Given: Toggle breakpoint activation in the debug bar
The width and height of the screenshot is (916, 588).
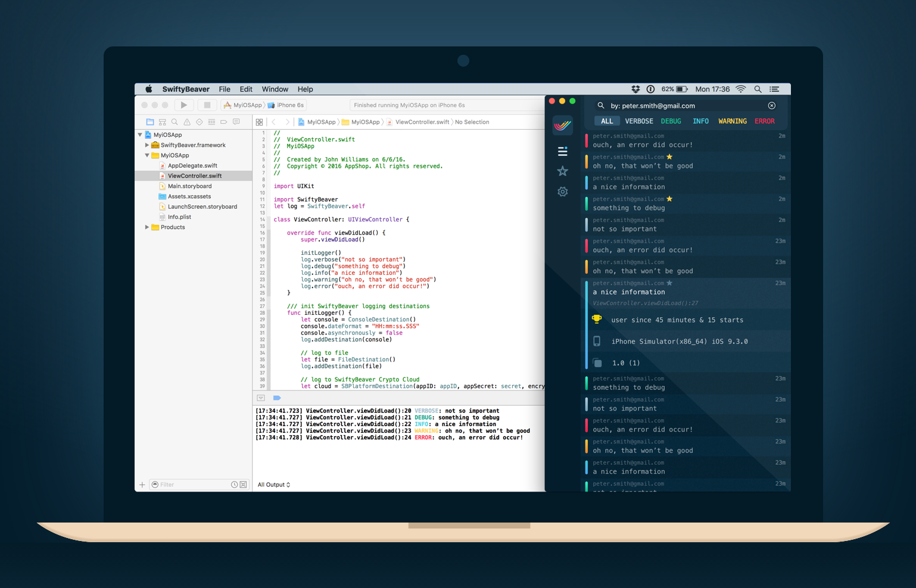Looking at the screenshot, I should tap(277, 398).
